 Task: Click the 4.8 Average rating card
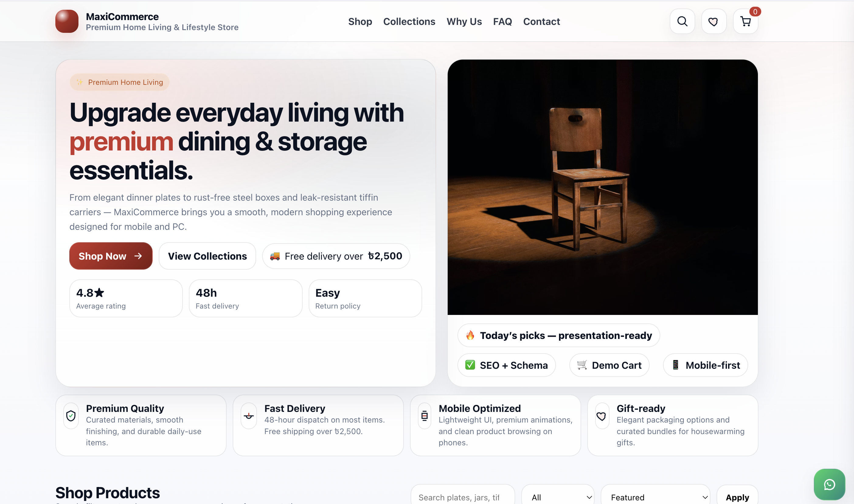tap(126, 298)
